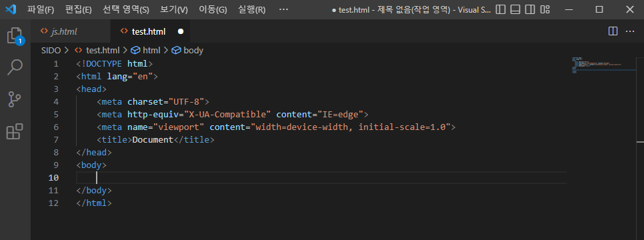644x240 pixels.
Task: Split the editor to the right
Action: pos(613,31)
